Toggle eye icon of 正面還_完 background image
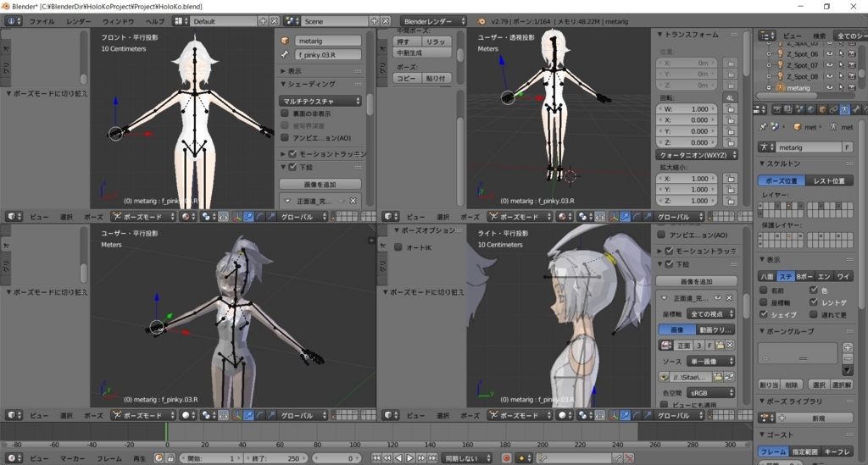Image resolution: width=868 pixels, height=465 pixels. (718, 298)
